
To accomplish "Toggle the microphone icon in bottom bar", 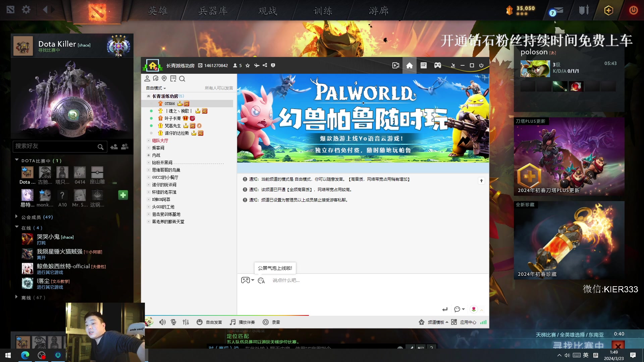I will click(173, 322).
